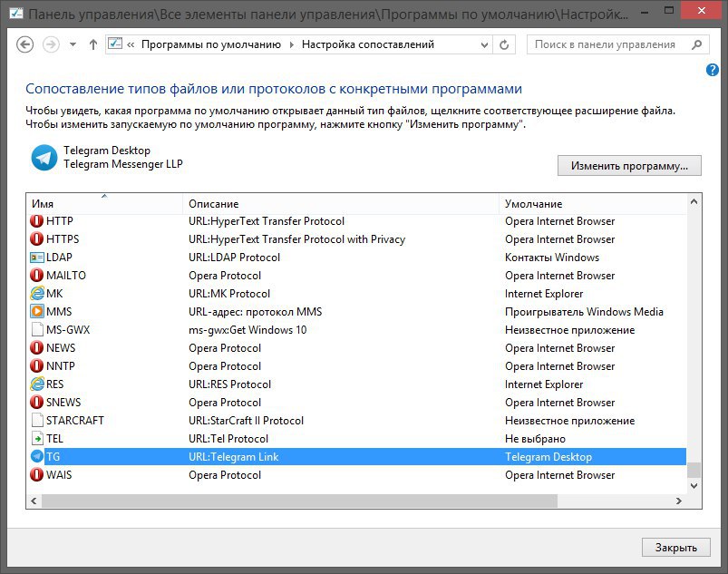Open help with the question mark icon

click(713, 70)
